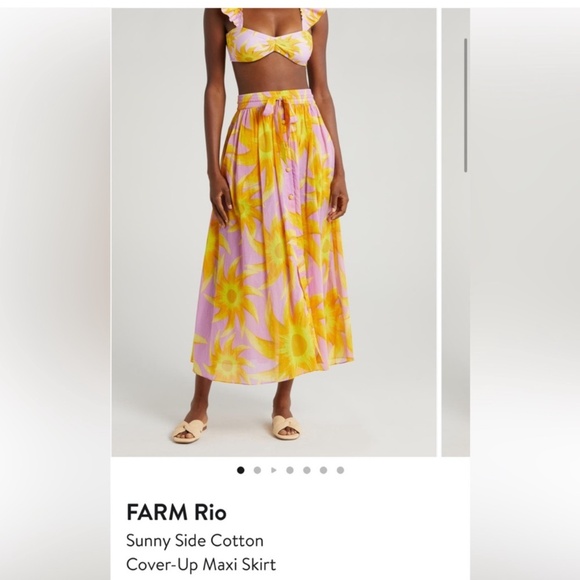Select the fifth carousel dot

(x=307, y=470)
